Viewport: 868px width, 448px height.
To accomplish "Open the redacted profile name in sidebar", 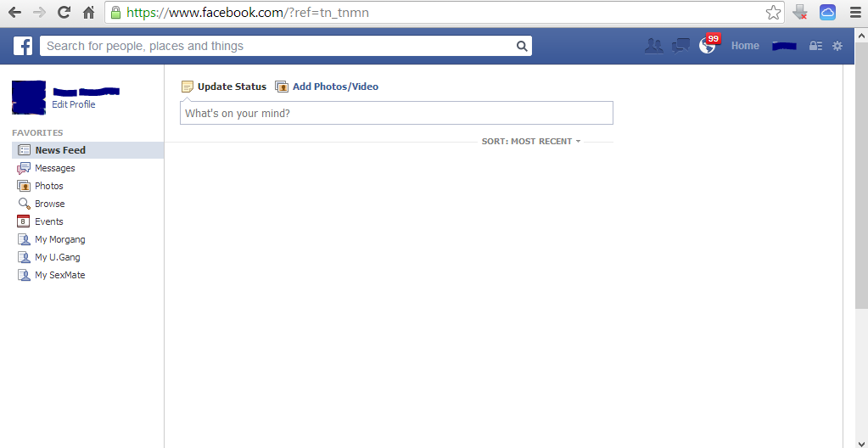I will click(x=87, y=92).
